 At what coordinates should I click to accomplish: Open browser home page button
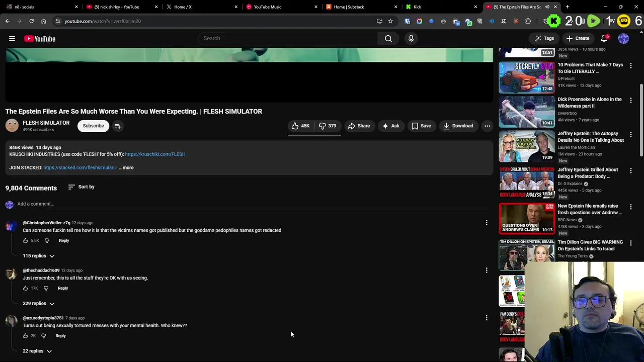pyautogui.click(x=43, y=21)
